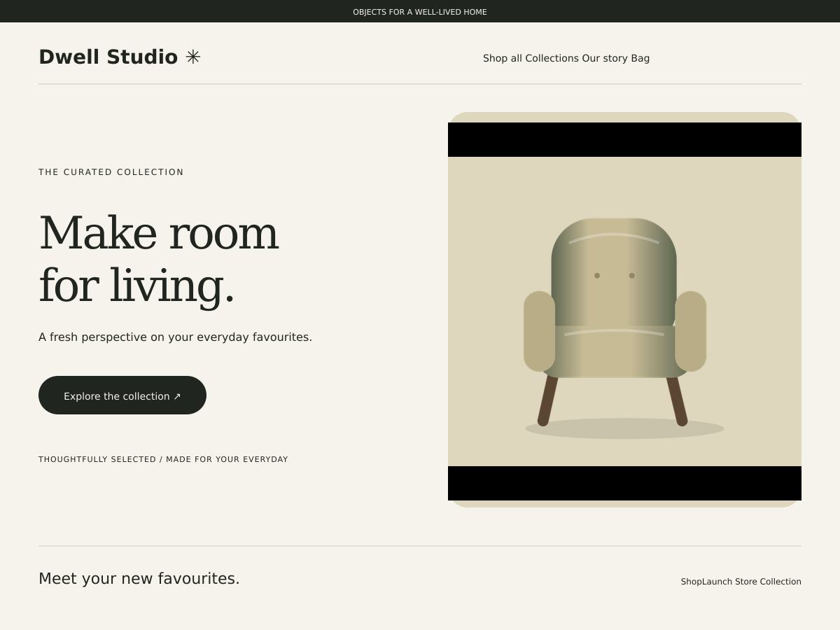Open the Bag link in the header
This screenshot has width=840, height=630.
(x=640, y=58)
